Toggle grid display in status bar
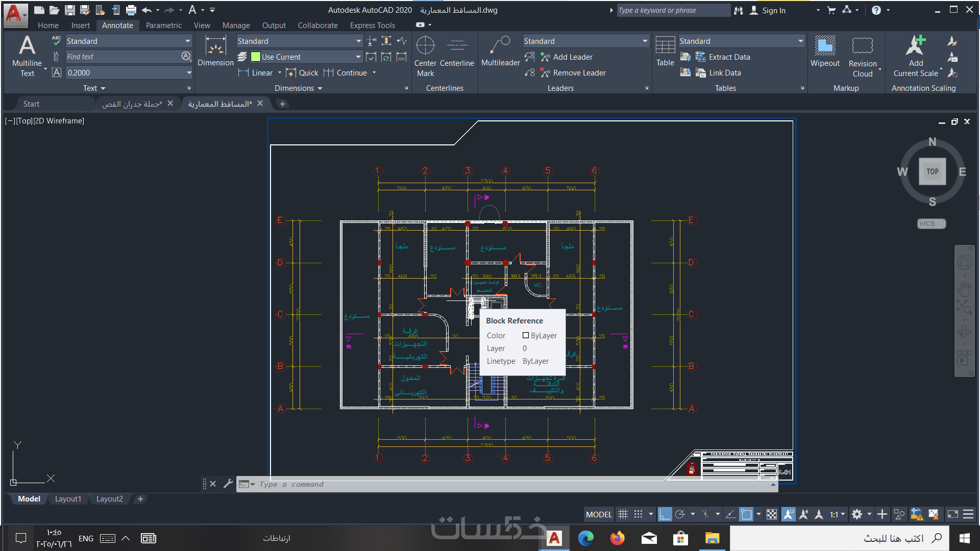 point(623,514)
